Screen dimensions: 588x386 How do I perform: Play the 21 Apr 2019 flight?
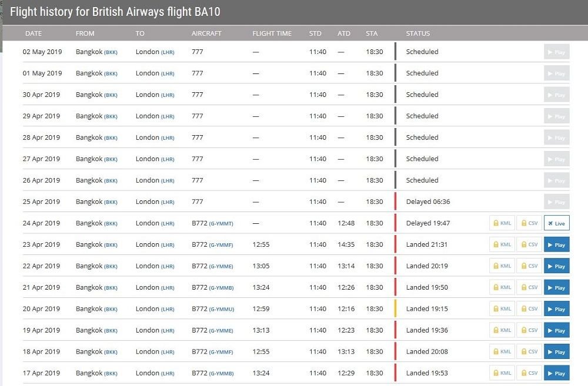click(x=556, y=287)
